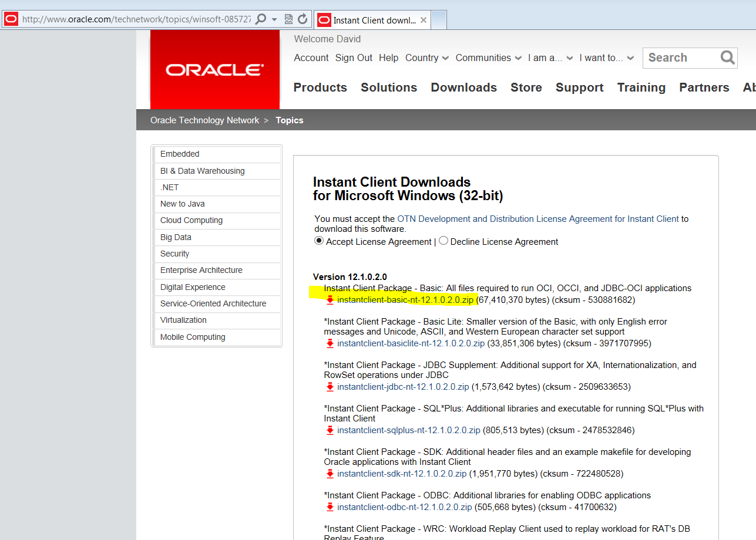Click the download icon beside instantclient-jdbc-nt zip
Image resolution: width=756 pixels, height=540 pixels.
point(330,386)
